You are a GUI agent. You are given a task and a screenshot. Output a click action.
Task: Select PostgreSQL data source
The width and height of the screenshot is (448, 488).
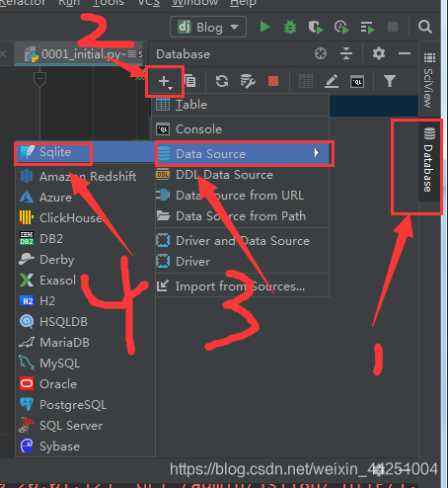click(x=85, y=405)
